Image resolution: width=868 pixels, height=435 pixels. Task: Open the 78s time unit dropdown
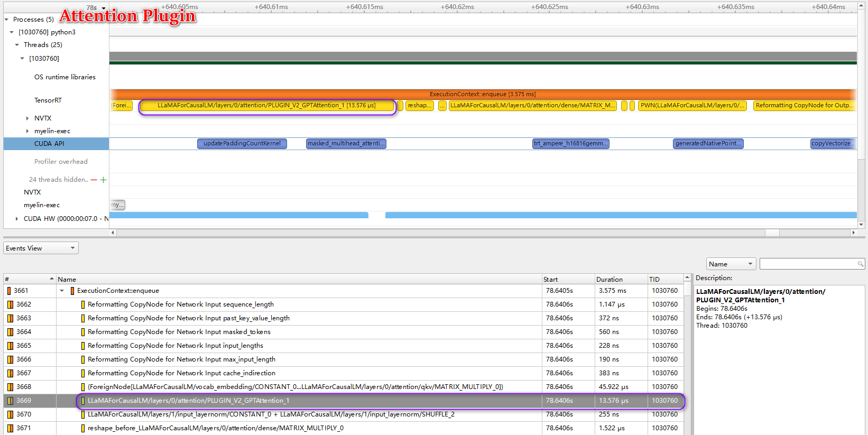(104, 8)
